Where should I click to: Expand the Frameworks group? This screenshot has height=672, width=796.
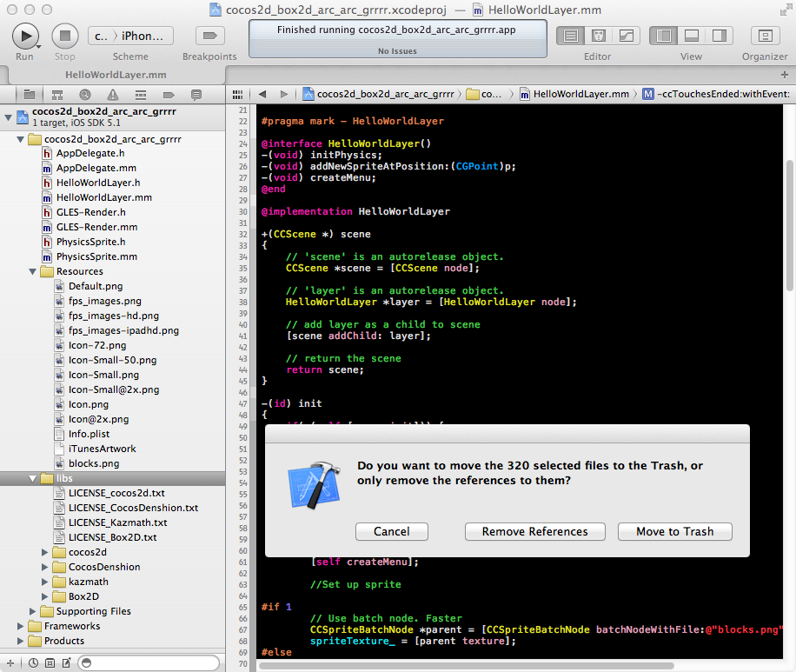(20, 626)
